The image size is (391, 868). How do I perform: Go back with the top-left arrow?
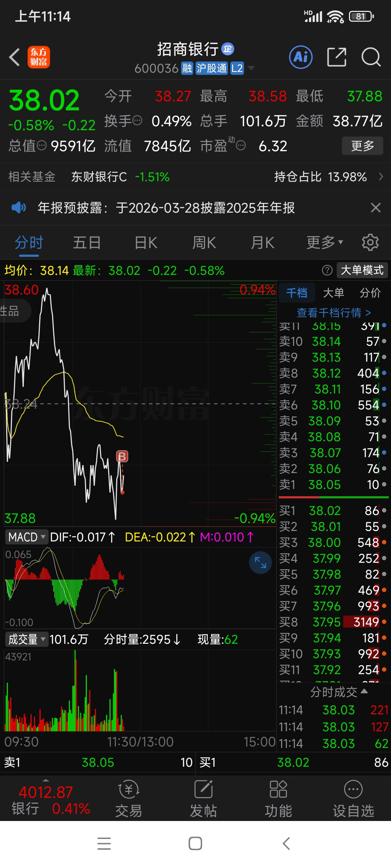tap(14, 58)
